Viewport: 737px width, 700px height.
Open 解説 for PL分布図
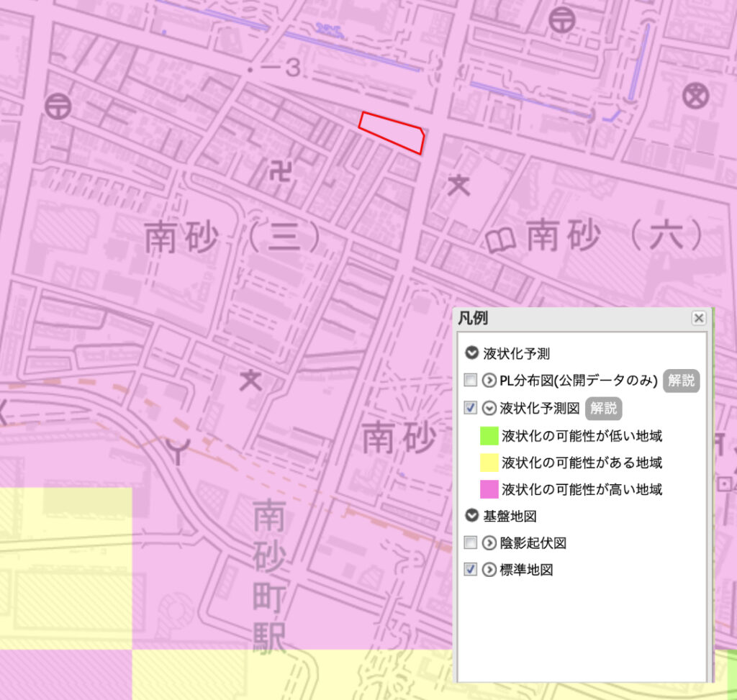[680, 381]
